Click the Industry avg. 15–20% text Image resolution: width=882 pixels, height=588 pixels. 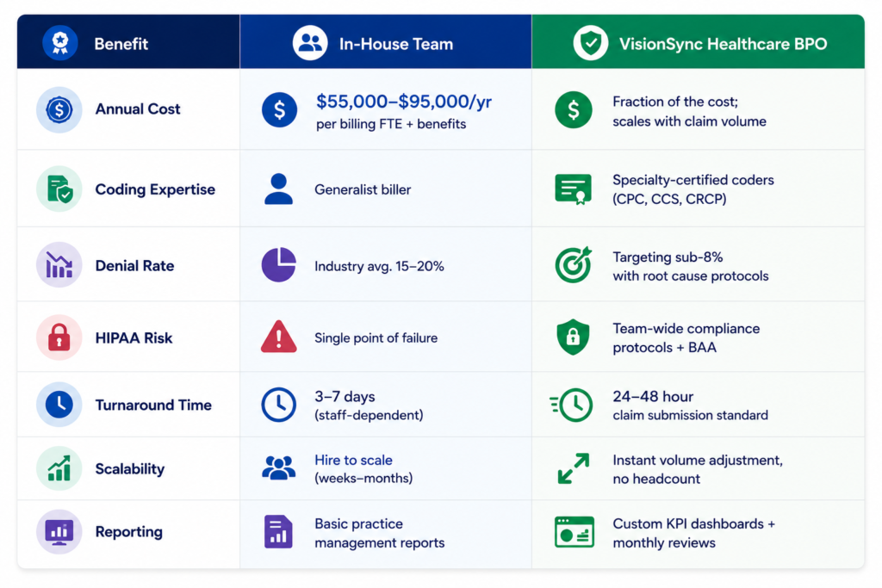tap(379, 267)
